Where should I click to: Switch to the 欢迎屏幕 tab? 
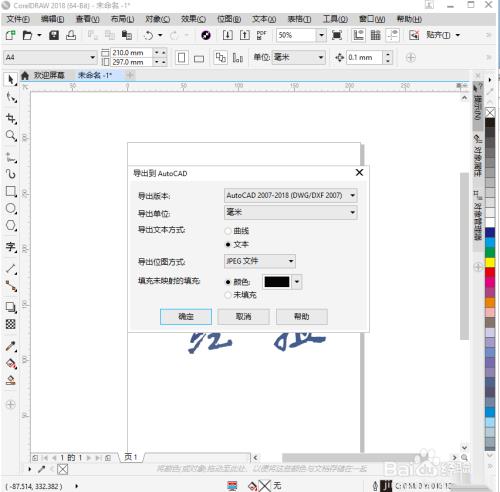pyautogui.click(x=49, y=75)
